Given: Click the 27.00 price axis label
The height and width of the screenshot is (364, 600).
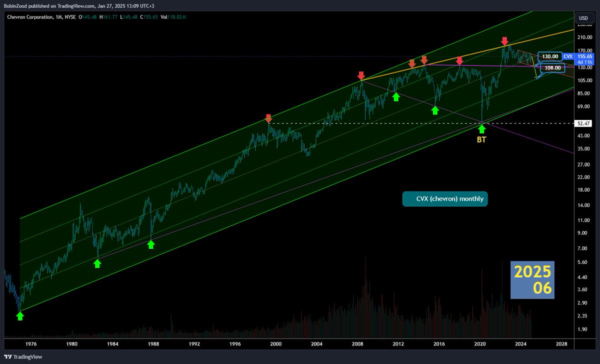Looking at the screenshot, I should pyautogui.click(x=583, y=164).
